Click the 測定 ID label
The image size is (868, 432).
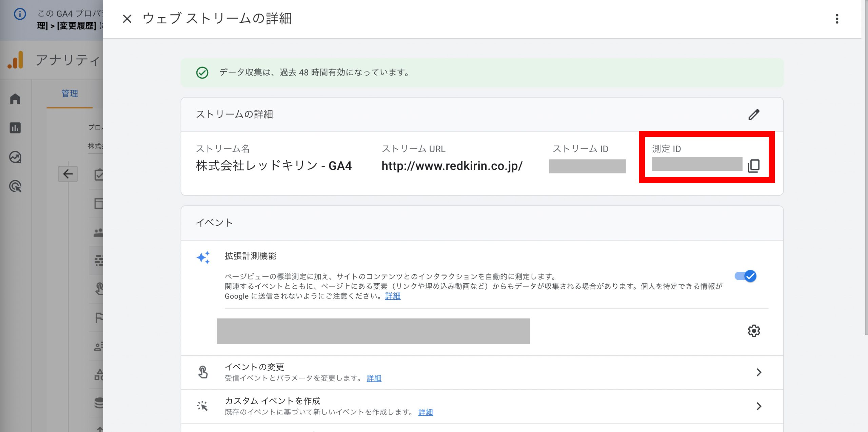[666, 149]
